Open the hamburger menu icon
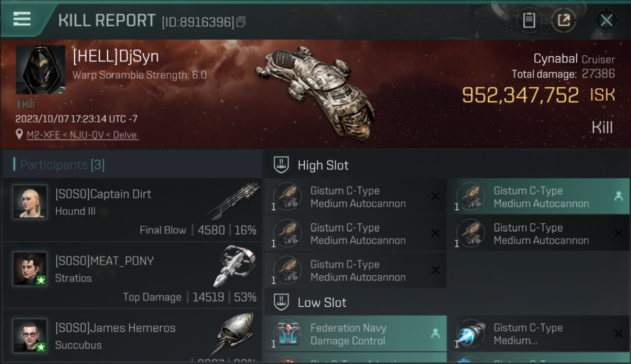The height and width of the screenshot is (364, 631). coord(22,19)
